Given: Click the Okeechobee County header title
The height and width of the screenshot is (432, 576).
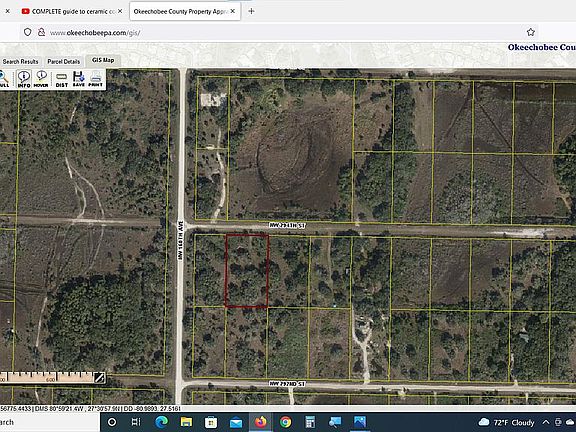Looking at the screenshot, I should point(541,47).
